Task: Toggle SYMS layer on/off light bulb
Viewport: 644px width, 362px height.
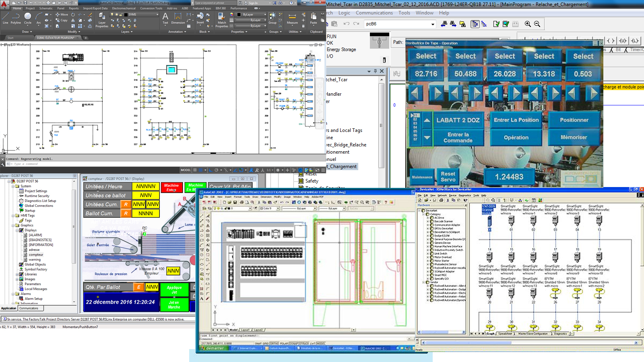Action: (113, 14)
